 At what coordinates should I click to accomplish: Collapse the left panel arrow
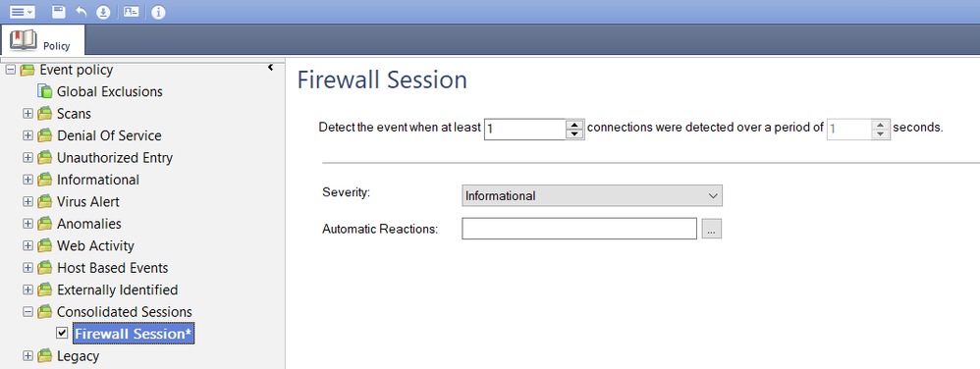(x=271, y=68)
